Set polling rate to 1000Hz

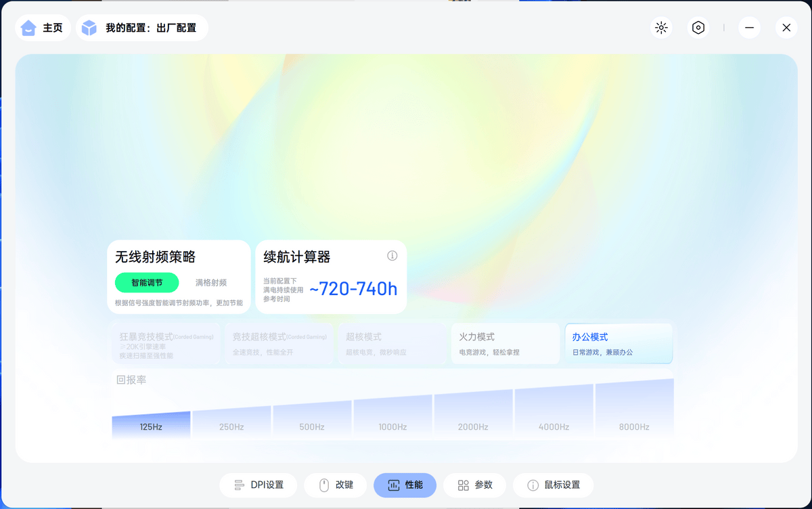[x=392, y=417]
